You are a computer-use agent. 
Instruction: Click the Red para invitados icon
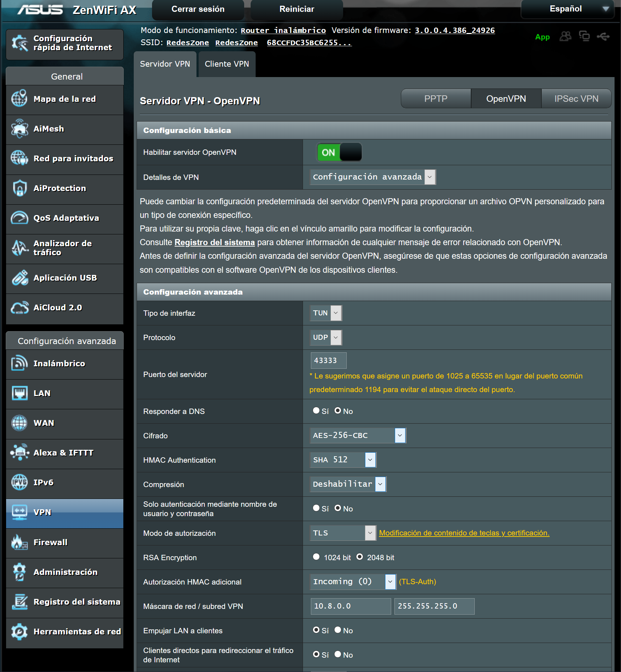19,158
